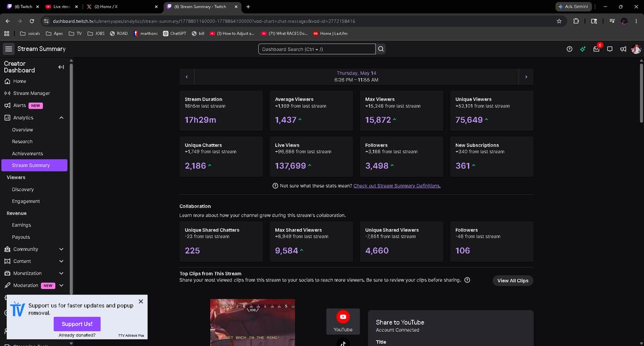Reload the page with refresh icon
The height and width of the screenshot is (346, 644).
[32, 21]
